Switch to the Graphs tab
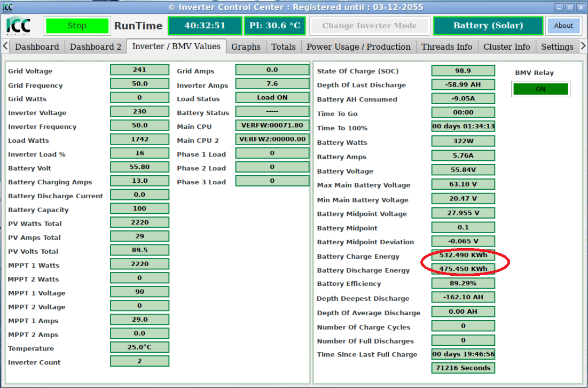 click(x=246, y=47)
